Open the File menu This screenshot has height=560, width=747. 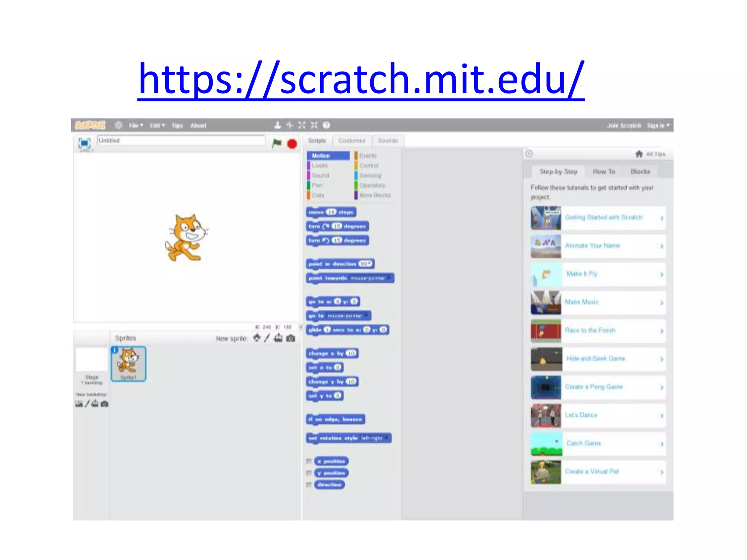136,125
